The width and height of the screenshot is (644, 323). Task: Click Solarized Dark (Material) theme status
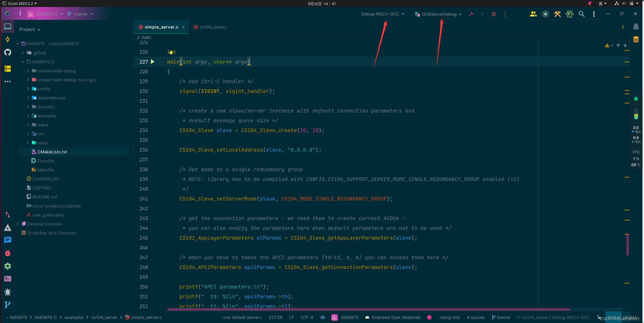393,317
